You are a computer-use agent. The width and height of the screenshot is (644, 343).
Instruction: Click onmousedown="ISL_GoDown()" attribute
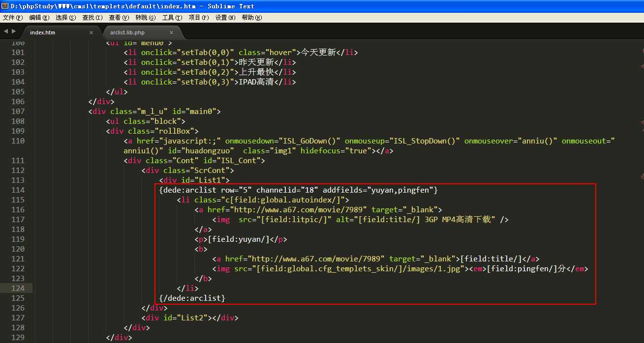tap(283, 141)
